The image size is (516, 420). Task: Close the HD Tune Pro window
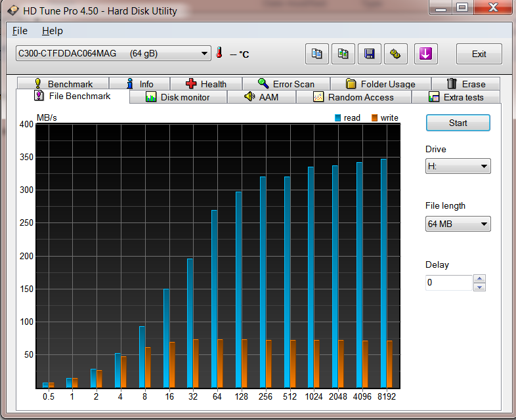tap(493, 7)
